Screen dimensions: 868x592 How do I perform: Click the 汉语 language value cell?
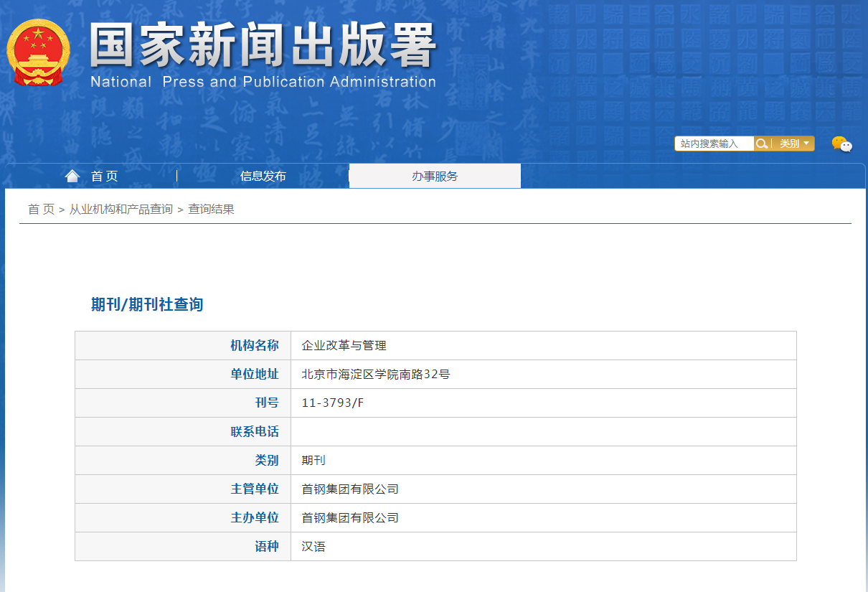(313, 546)
